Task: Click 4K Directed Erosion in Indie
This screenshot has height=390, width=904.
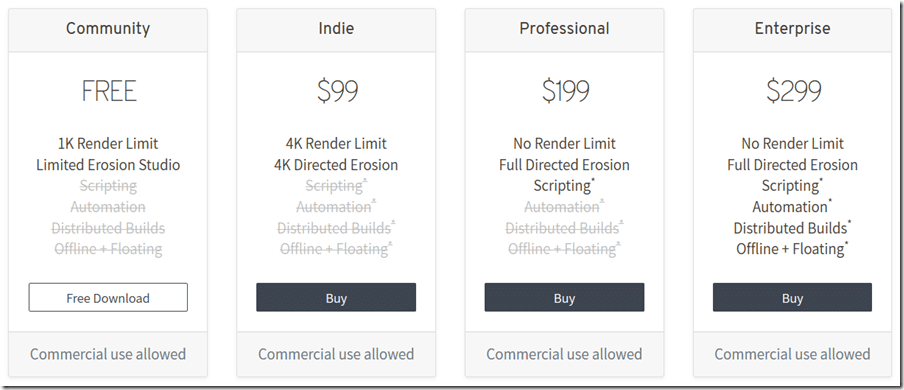Action: (336, 165)
